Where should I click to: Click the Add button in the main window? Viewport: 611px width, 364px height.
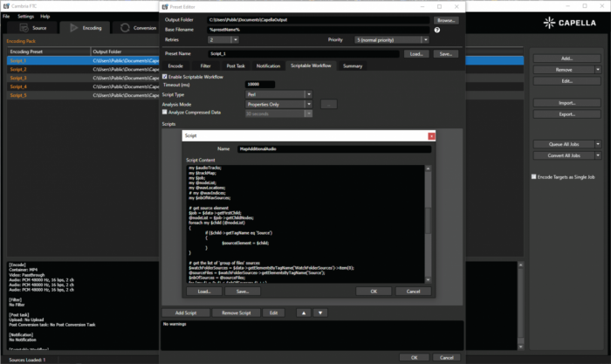click(x=567, y=58)
